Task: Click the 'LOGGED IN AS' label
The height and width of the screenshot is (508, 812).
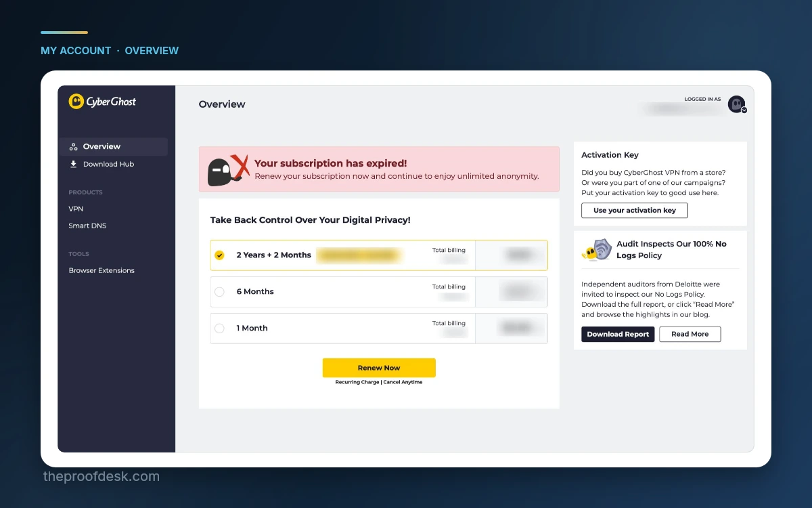Action: (703, 100)
